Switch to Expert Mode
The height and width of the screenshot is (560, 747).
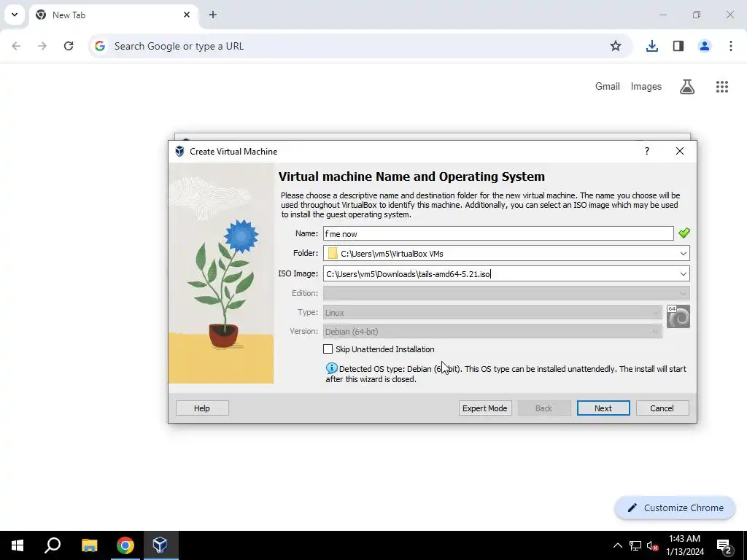tap(485, 408)
